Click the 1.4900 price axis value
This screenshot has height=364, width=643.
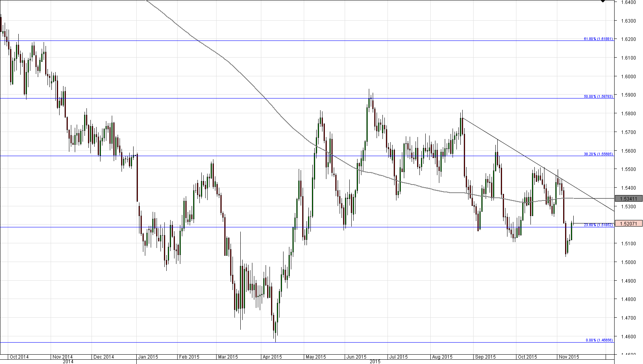coord(629,281)
